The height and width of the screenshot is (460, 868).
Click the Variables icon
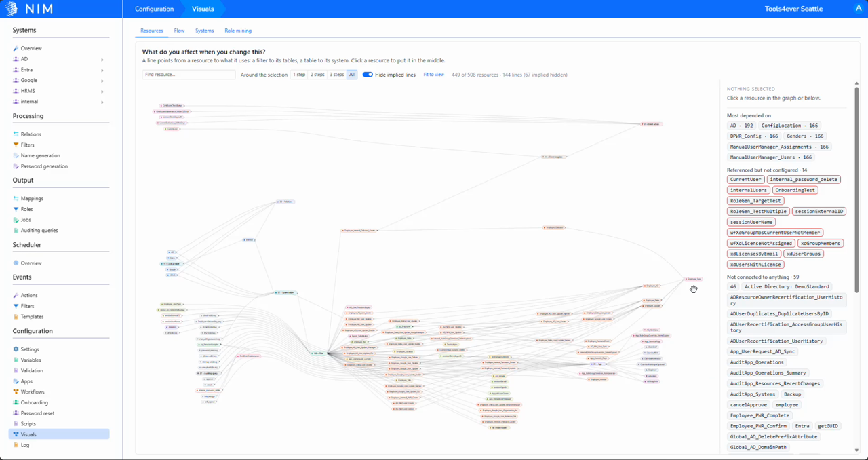[16, 360]
